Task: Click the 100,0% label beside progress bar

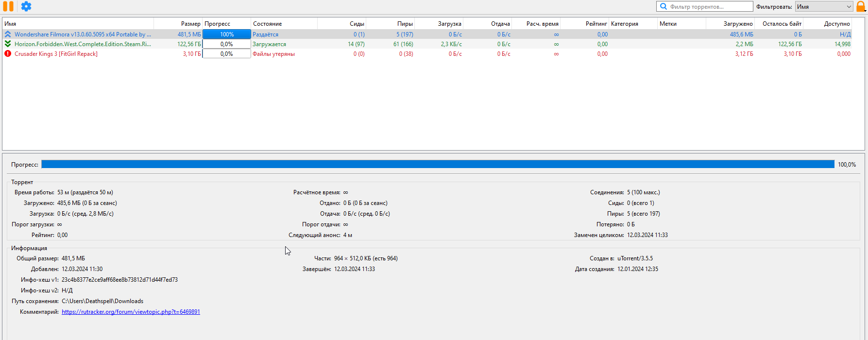Action: pyautogui.click(x=847, y=165)
